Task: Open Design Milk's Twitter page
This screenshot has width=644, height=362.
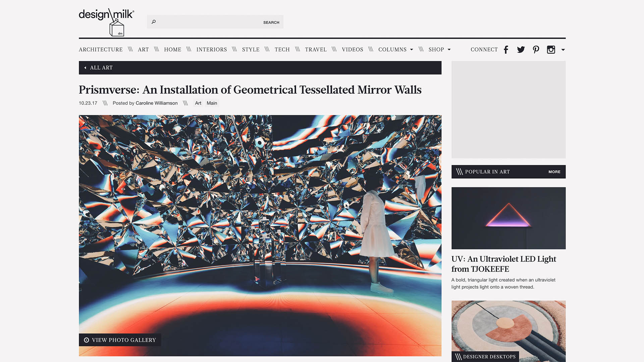Action: tap(521, 50)
